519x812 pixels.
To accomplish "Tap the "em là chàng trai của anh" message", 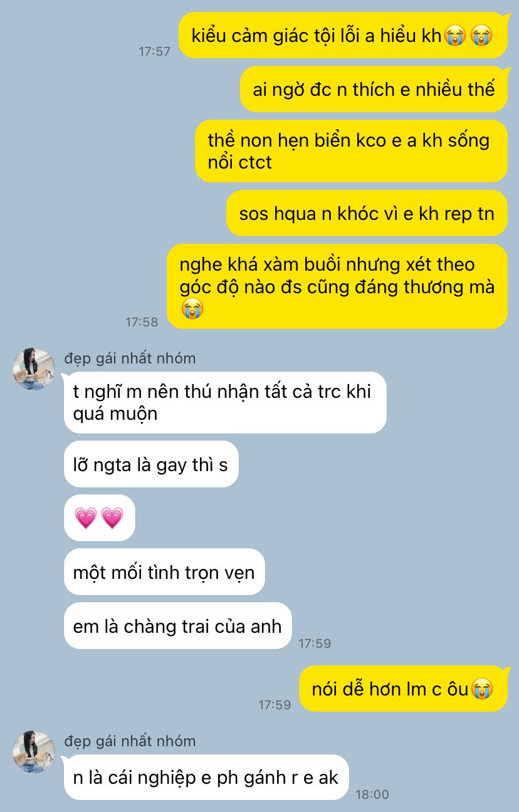I will (x=178, y=625).
